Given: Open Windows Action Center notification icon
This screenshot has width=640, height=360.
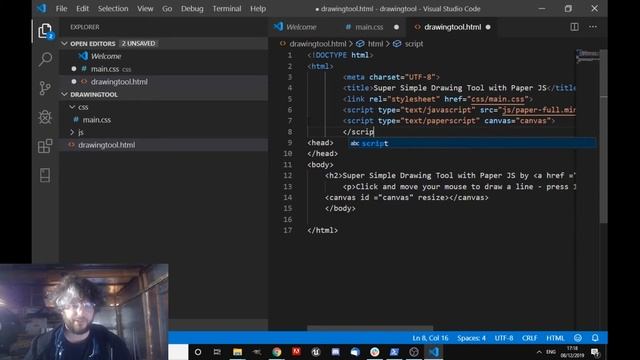Looking at the screenshot, I should pos(595,352).
